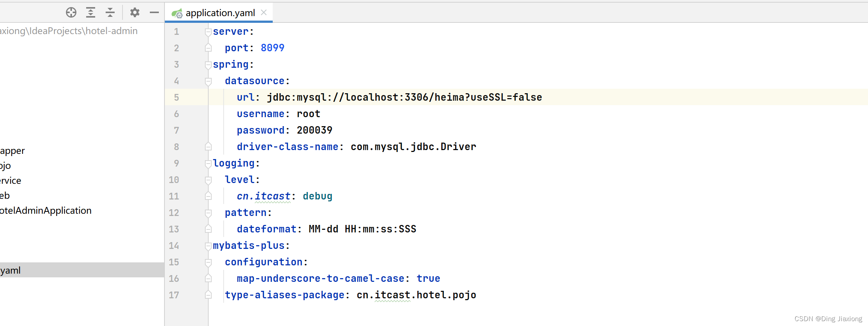Collapse the level block fold marker
Viewport: 868px width, 326px height.
point(208,180)
